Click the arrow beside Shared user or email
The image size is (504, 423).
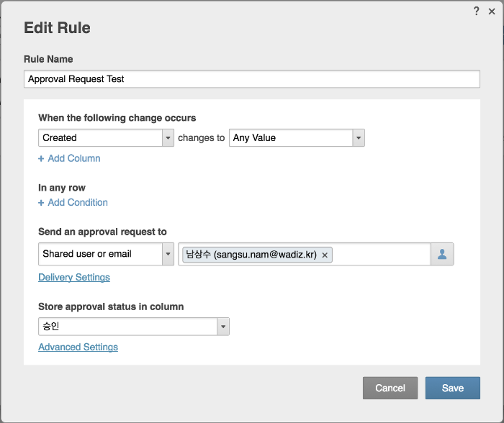click(x=168, y=254)
